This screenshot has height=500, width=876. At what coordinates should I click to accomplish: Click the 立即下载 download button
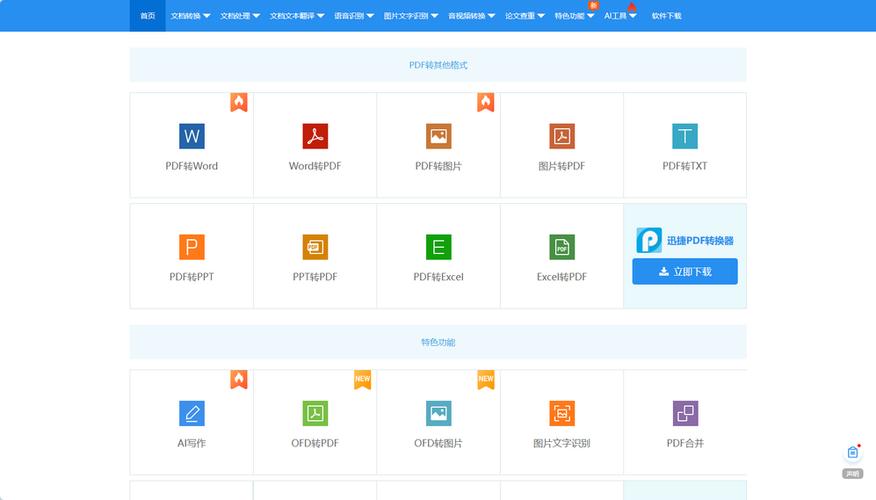tap(685, 272)
